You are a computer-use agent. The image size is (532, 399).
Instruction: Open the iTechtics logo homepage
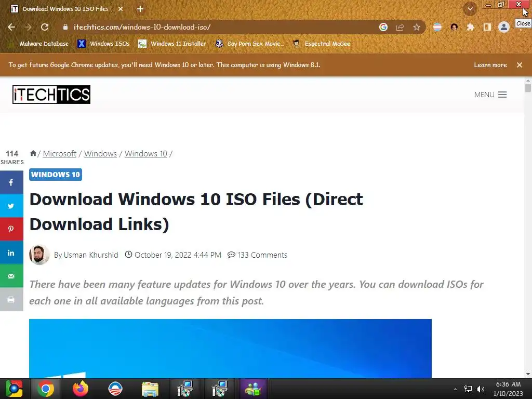pos(51,95)
